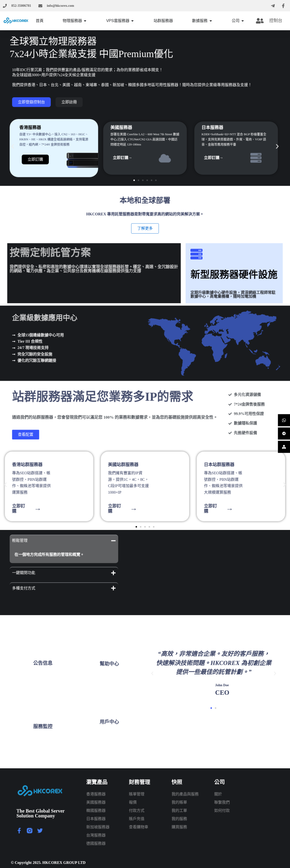Open 站群服務器 navigation item

click(163, 21)
